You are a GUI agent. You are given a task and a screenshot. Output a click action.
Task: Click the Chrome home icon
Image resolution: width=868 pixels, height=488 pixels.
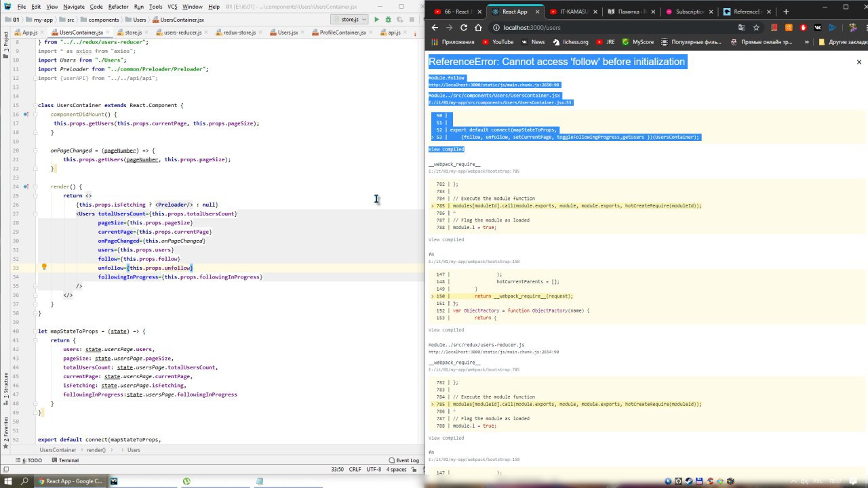[478, 28]
